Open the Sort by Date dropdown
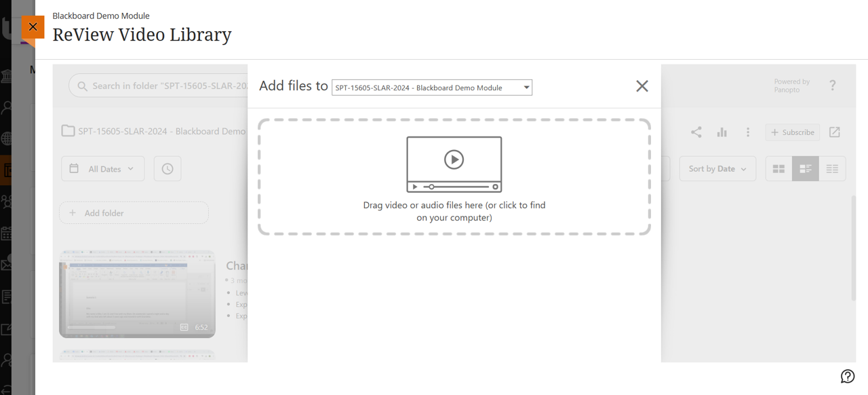 718,169
